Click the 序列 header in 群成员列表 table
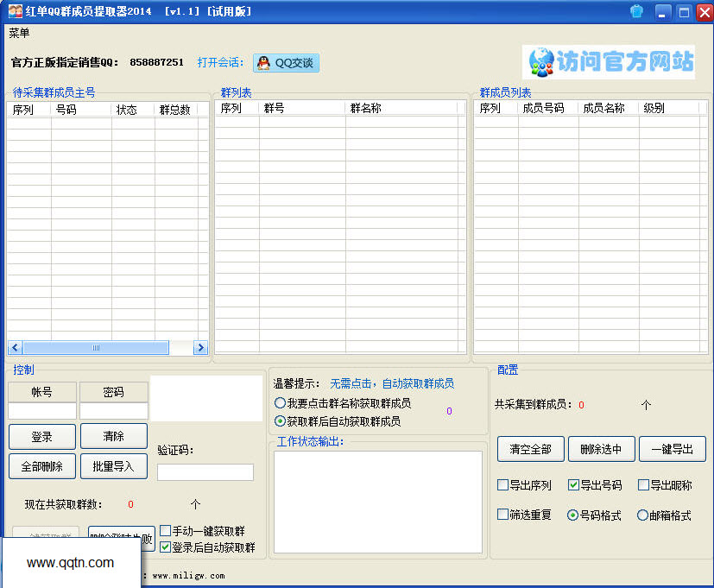The height and width of the screenshot is (588, 714). [496, 109]
